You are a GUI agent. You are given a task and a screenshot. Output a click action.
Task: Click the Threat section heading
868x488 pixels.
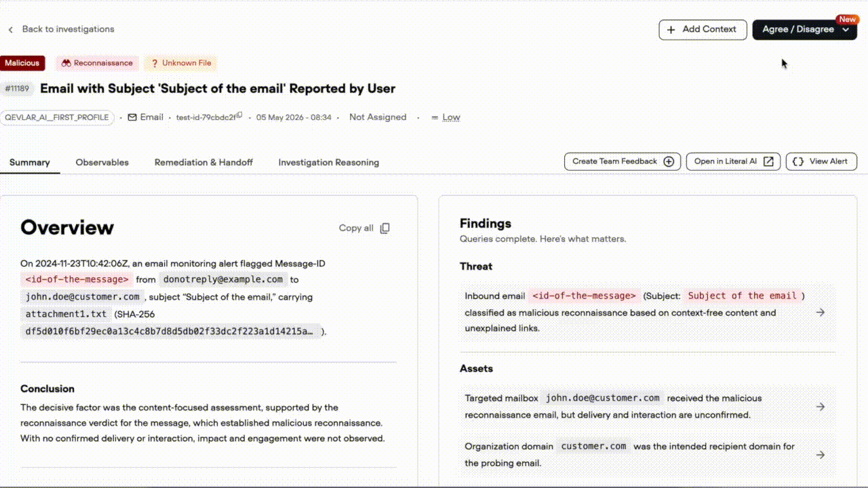click(x=476, y=266)
